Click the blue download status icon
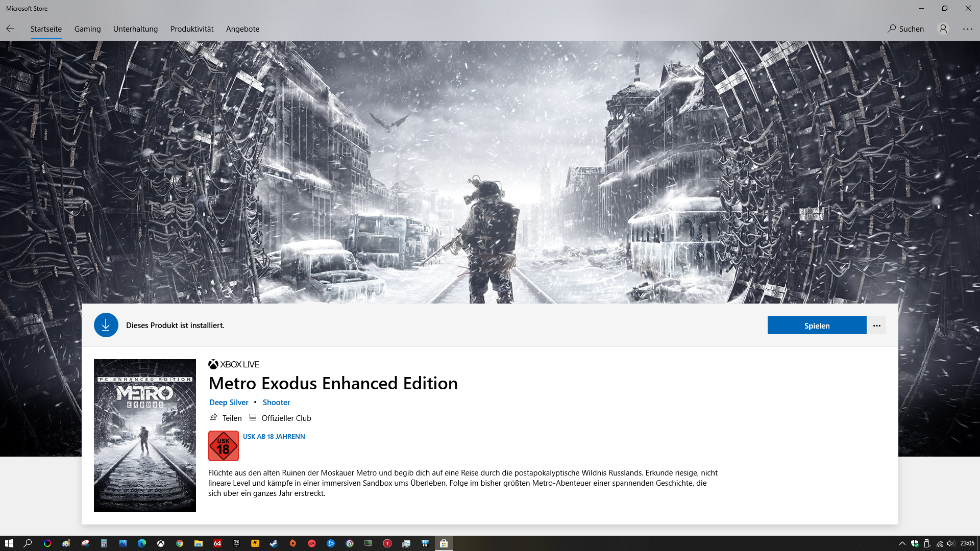Image resolution: width=980 pixels, height=551 pixels. (x=106, y=325)
